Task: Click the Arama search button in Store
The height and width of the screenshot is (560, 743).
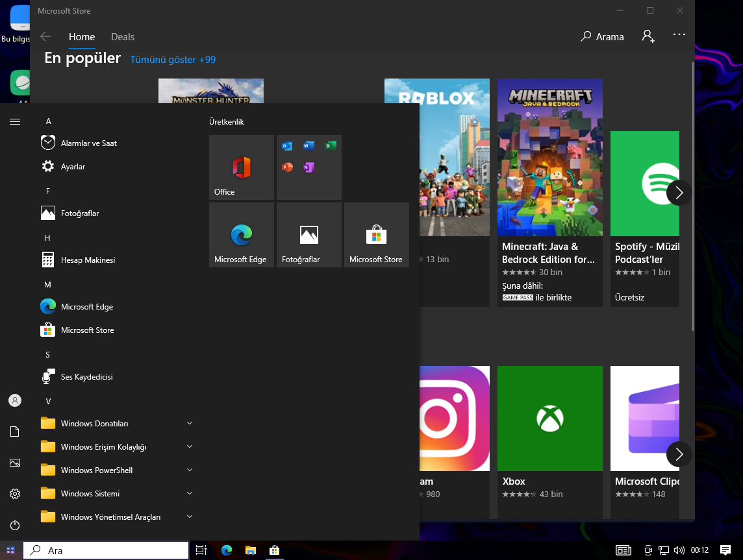Action: pyautogui.click(x=602, y=37)
